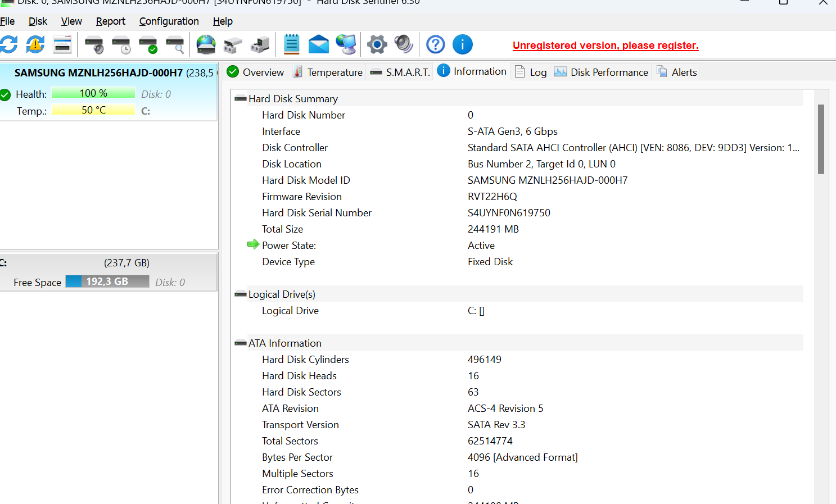Click the disk with green checkmark icon
Screen dimensions: 836x504
click(148, 45)
